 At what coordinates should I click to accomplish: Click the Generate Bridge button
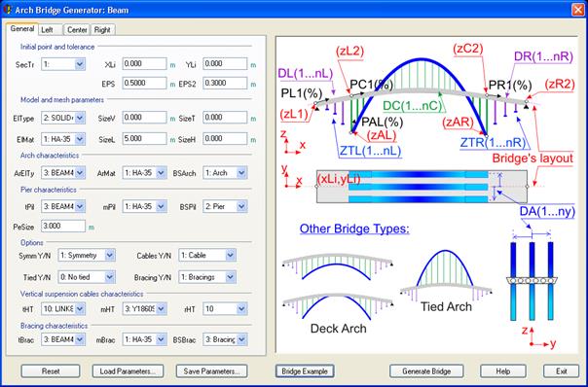[426, 371]
